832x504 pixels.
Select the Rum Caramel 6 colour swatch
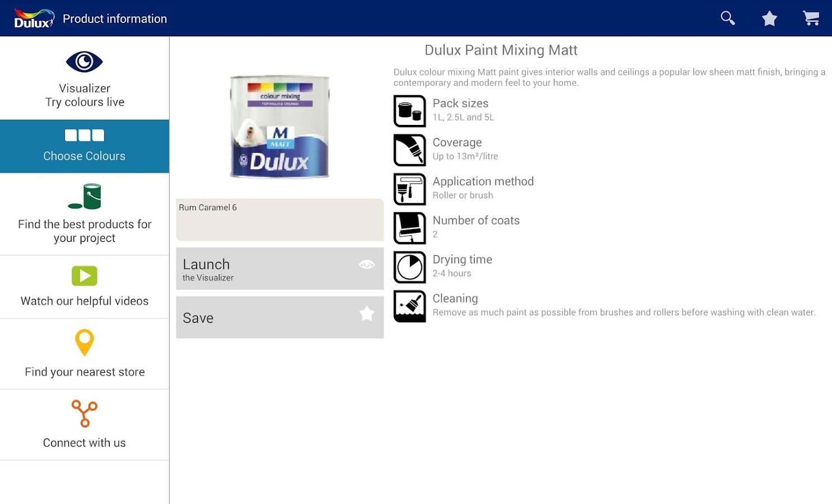click(279, 220)
